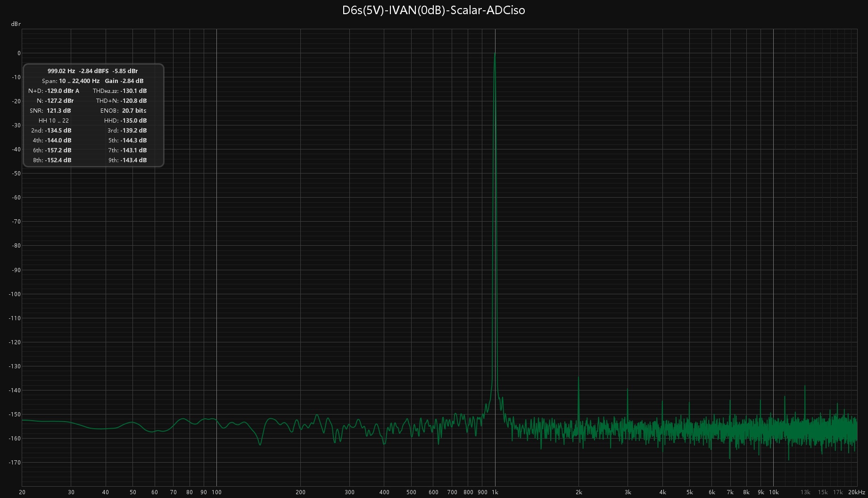The height and width of the screenshot is (498, 868).
Task: Click the 2k label on frequency axis
Action: [579, 492]
